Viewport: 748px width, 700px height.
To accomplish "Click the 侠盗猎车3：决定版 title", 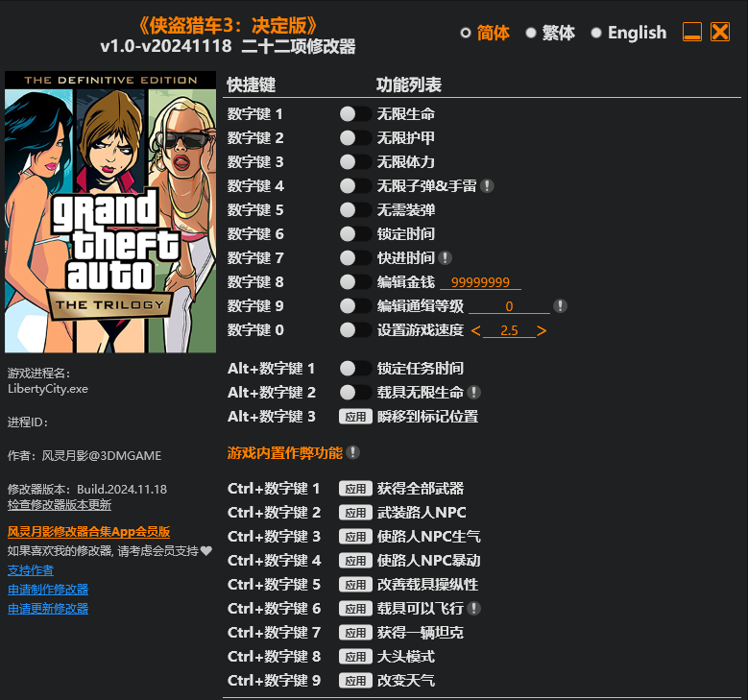I will point(228,26).
